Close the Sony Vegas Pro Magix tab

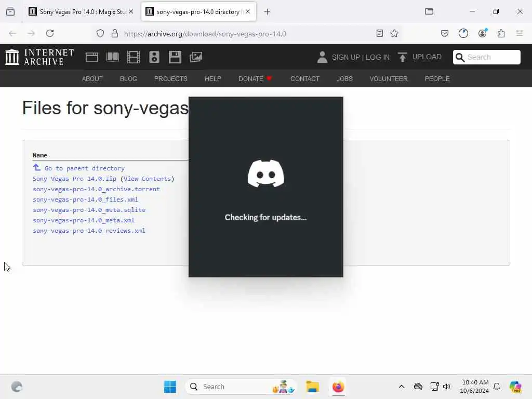(x=131, y=11)
